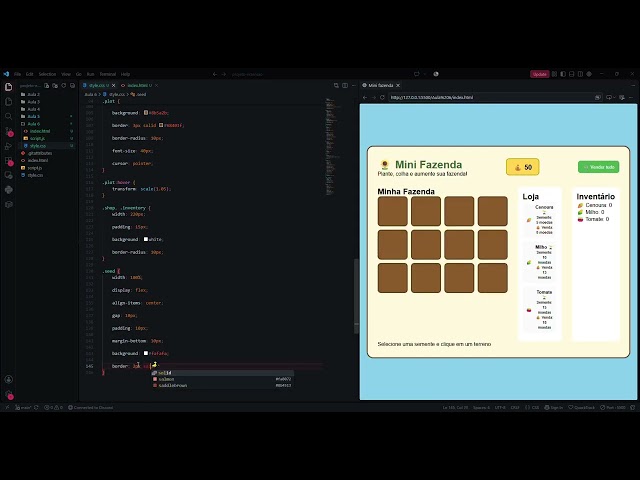This screenshot has width=640, height=480.
Task: Click the Port status bar item
Action: coord(613,407)
